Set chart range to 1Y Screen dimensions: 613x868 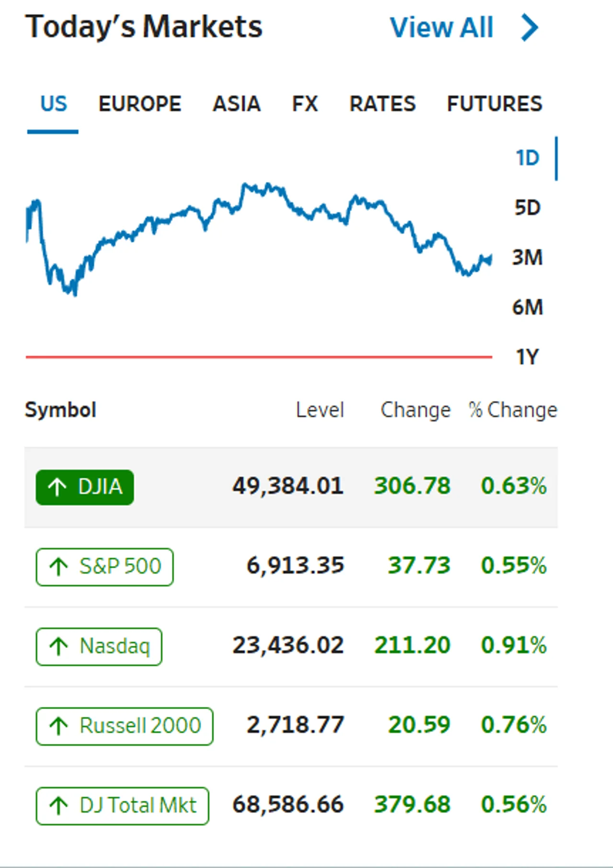tap(527, 357)
